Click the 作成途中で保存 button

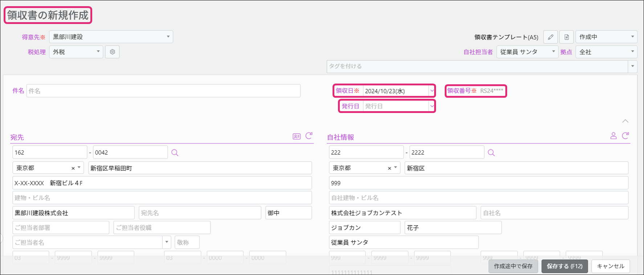(513, 266)
